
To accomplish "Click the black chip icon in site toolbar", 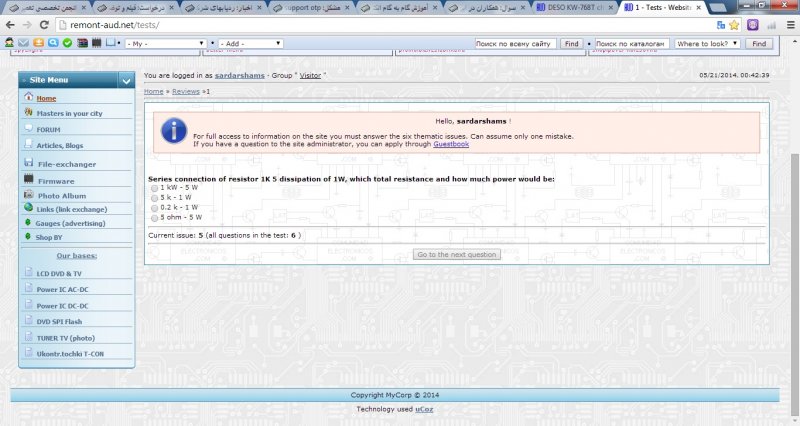I will coord(96,43).
